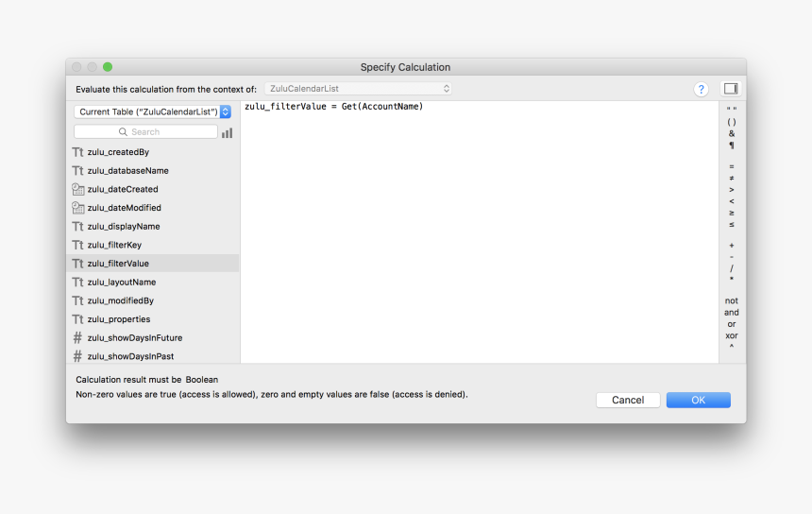Insert the 'not' logical operator
Image resolution: width=812 pixels, height=514 pixels.
point(731,300)
